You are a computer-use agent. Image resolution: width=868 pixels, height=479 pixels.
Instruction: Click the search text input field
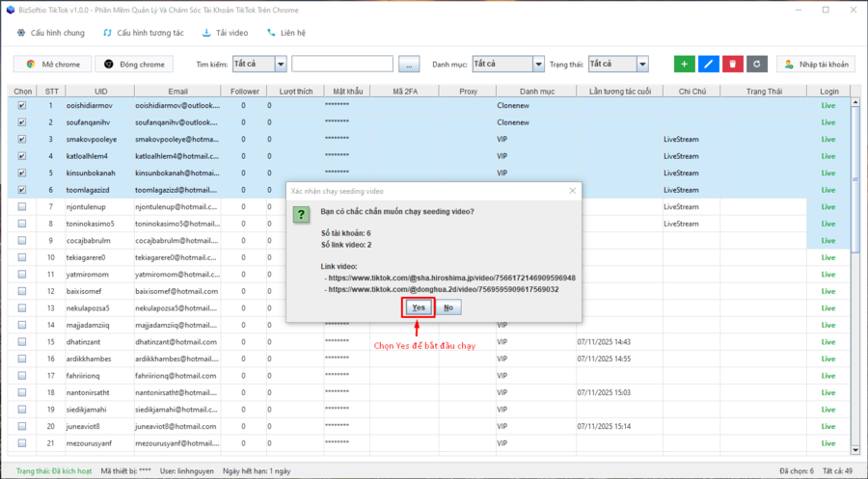[x=341, y=65]
